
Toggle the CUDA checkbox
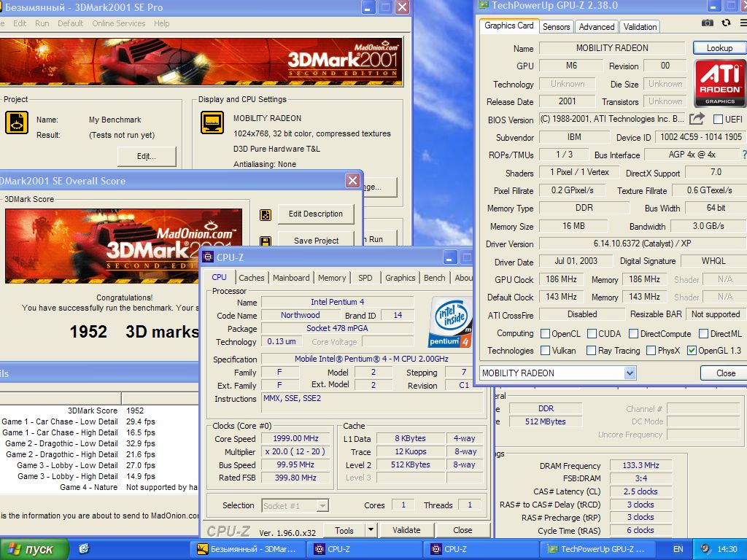(x=592, y=334)
